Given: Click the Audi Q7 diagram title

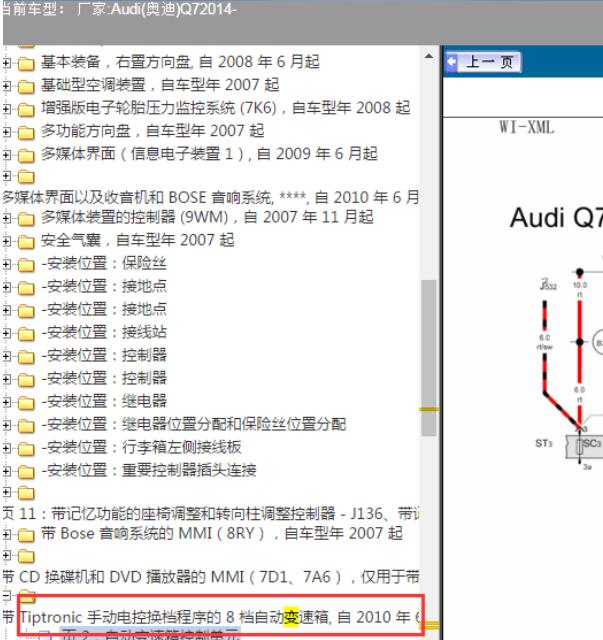Looking at the screenshot, I should click(556, 217).
